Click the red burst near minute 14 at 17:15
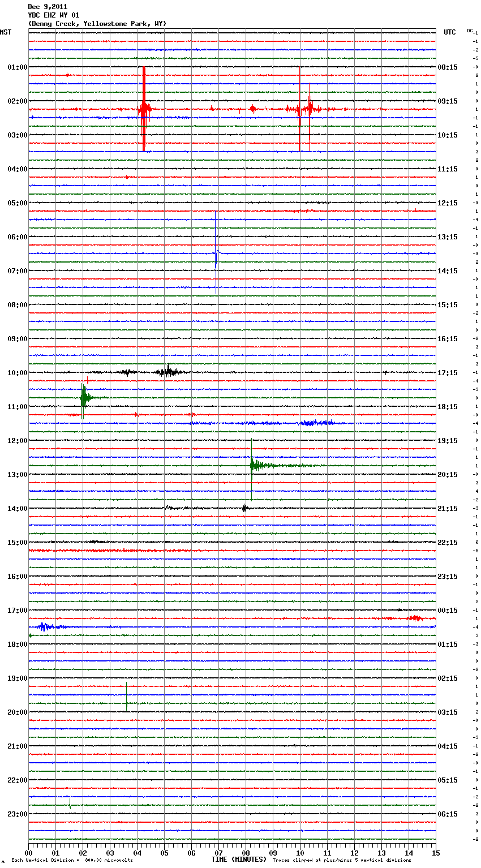The width and height of the screenshot is (481, 868). [415, 618]
